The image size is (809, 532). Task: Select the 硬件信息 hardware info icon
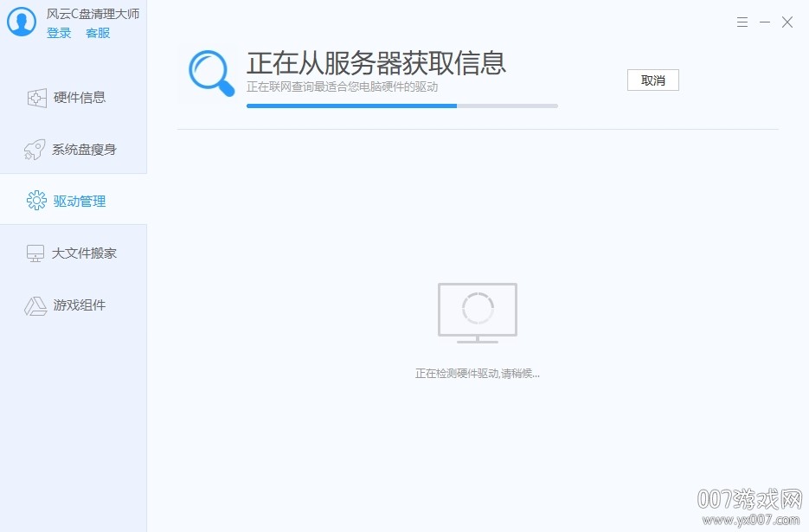(x=35, y=98)
